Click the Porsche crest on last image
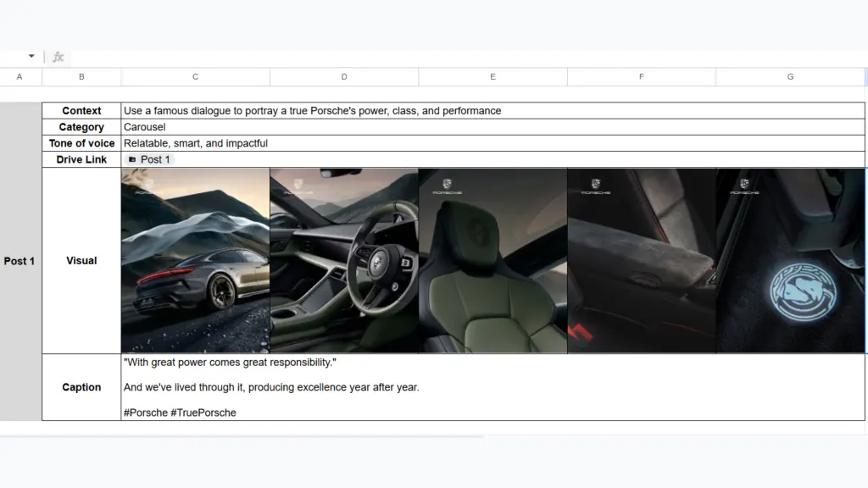This screenshot has width=868, height=488. 744,184
